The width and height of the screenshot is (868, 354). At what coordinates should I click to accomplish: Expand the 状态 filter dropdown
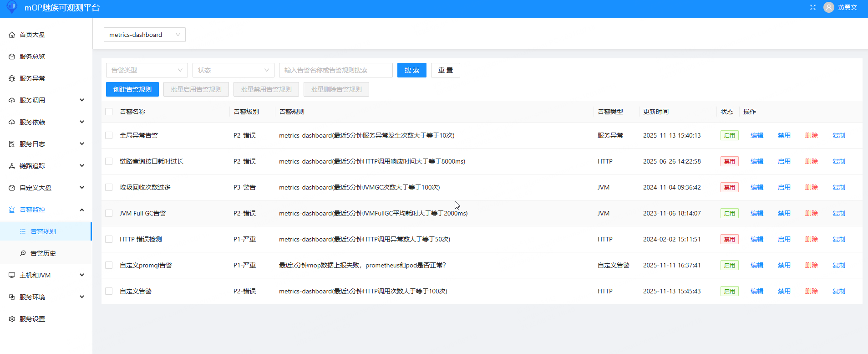(x=233, y=70)
